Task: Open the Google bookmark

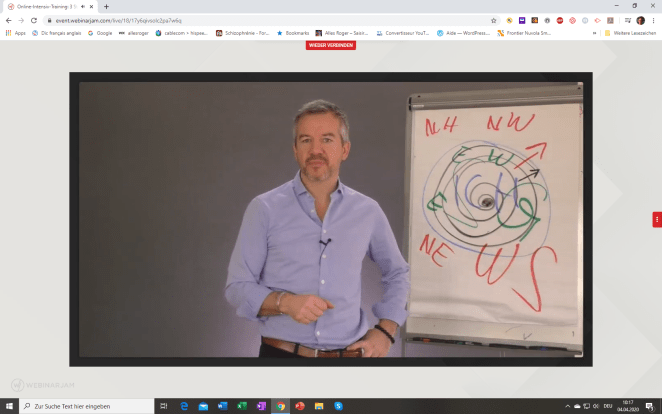Action: pos(100,32)
